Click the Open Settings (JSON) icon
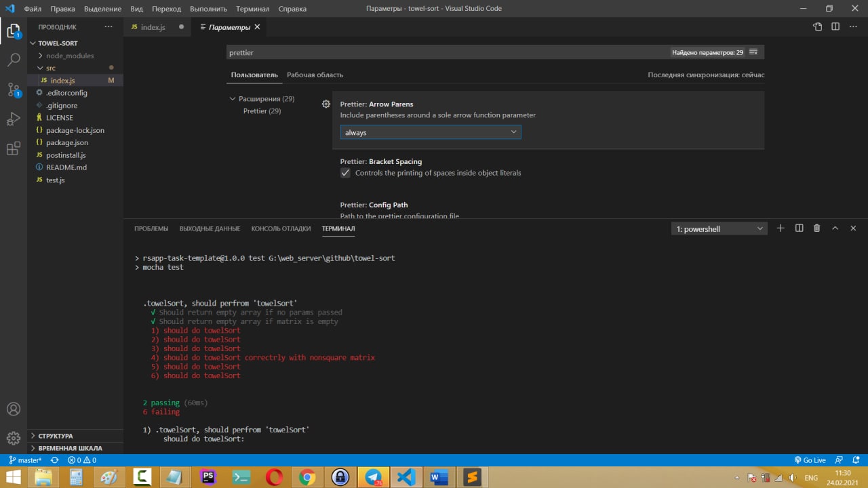868x488 pixels. point(818,27)
